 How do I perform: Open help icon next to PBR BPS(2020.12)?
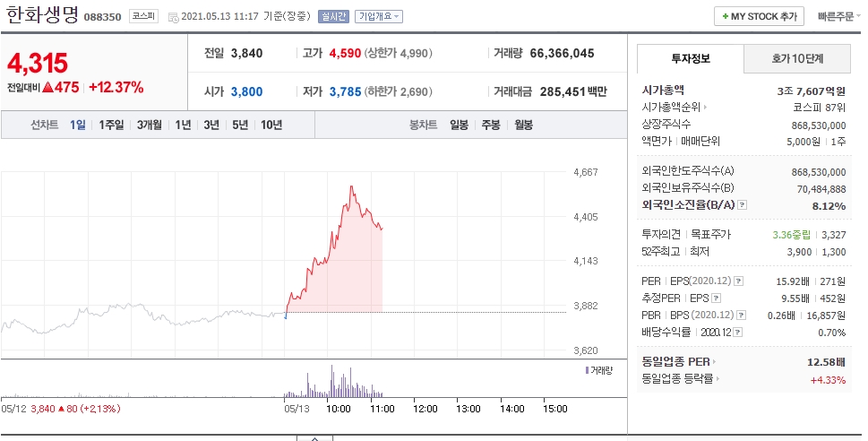[741, 316]
